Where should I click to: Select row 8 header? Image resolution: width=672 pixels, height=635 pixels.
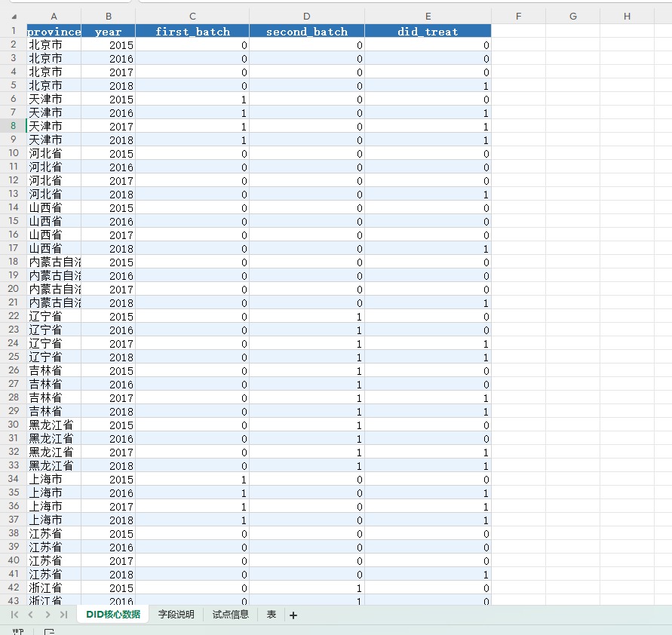(14, 126)
